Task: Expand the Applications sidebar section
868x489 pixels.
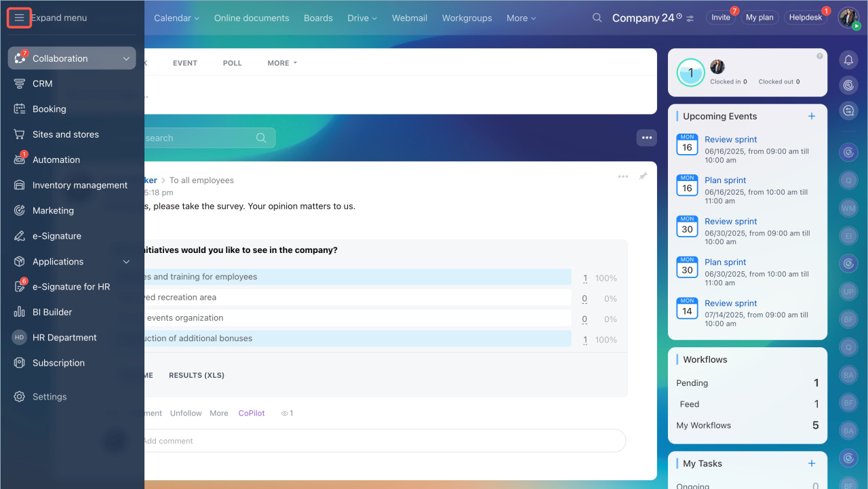Action: pyautogui.click(x=126, y=262)
